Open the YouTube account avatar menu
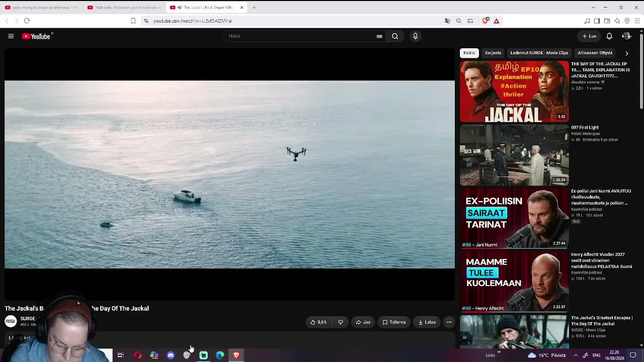 coord(626,36)
